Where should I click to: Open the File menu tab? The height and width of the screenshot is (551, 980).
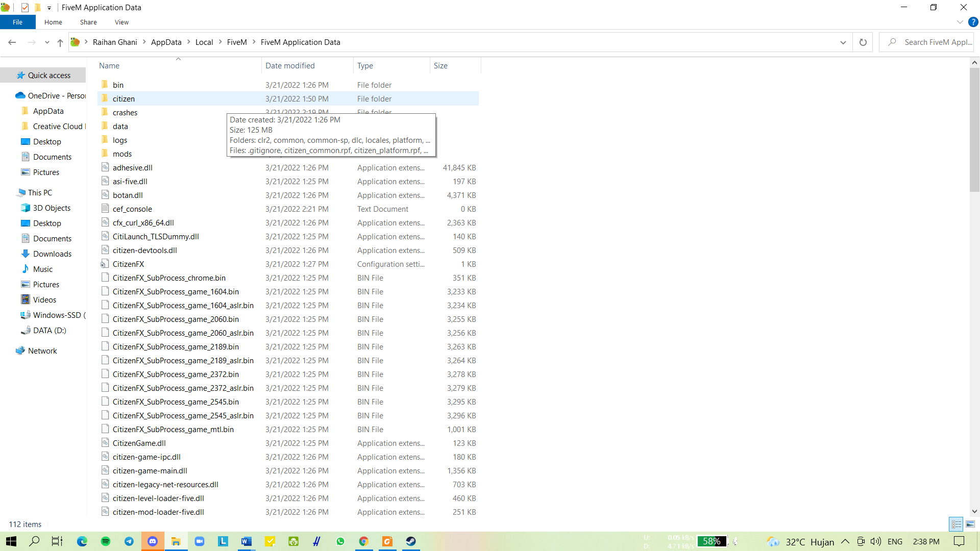pyautogui.click(x=17, y=22)
